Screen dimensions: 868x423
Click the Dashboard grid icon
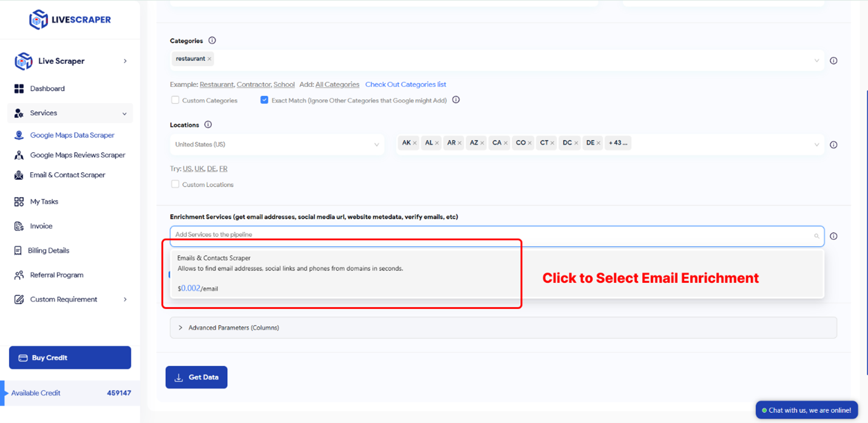click(19, 89)
